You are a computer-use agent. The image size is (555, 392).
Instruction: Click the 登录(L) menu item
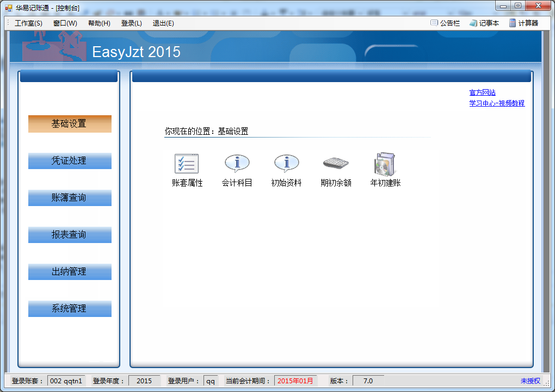pos(131,23)
